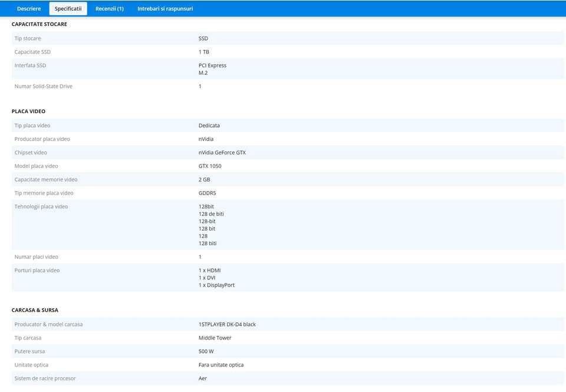Select the Specificatii tab
Image resolution: width=566 pixels, height=392 pixels.
pyautogui.click(x=68, y=9)
